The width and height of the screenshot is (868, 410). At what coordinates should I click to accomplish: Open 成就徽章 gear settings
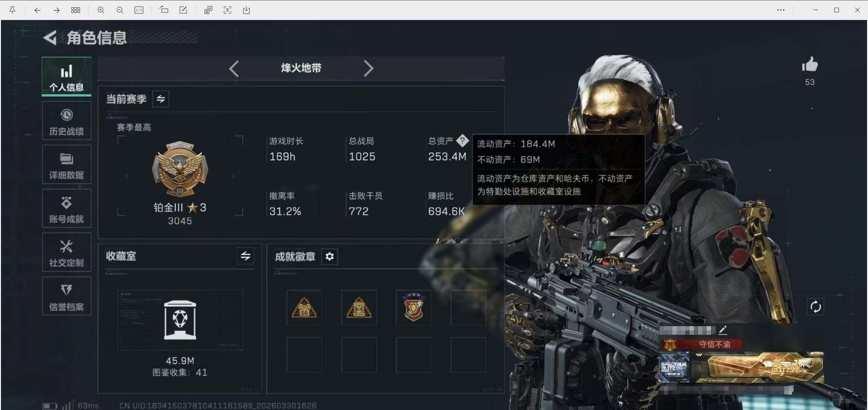click(x=330, y=257)
